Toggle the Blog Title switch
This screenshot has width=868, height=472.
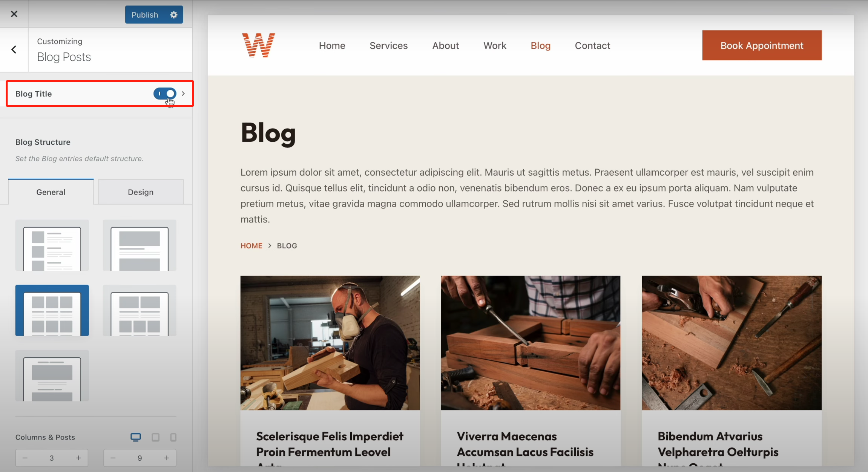click(165, 93)
